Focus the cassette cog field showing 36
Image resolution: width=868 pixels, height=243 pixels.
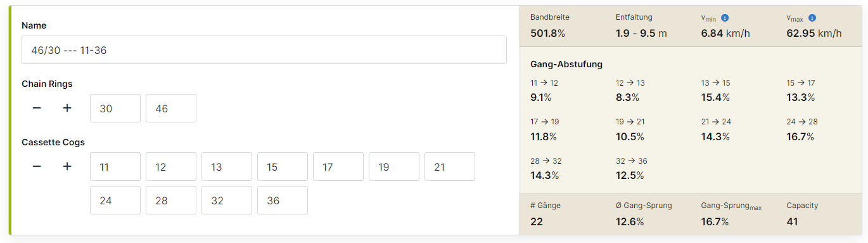coord(283,200)
